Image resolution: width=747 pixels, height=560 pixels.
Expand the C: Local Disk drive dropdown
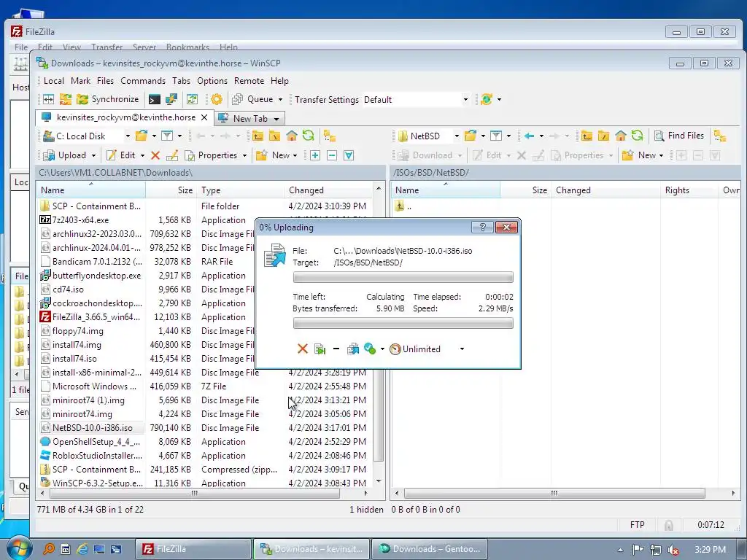click(x=128, y=136)
